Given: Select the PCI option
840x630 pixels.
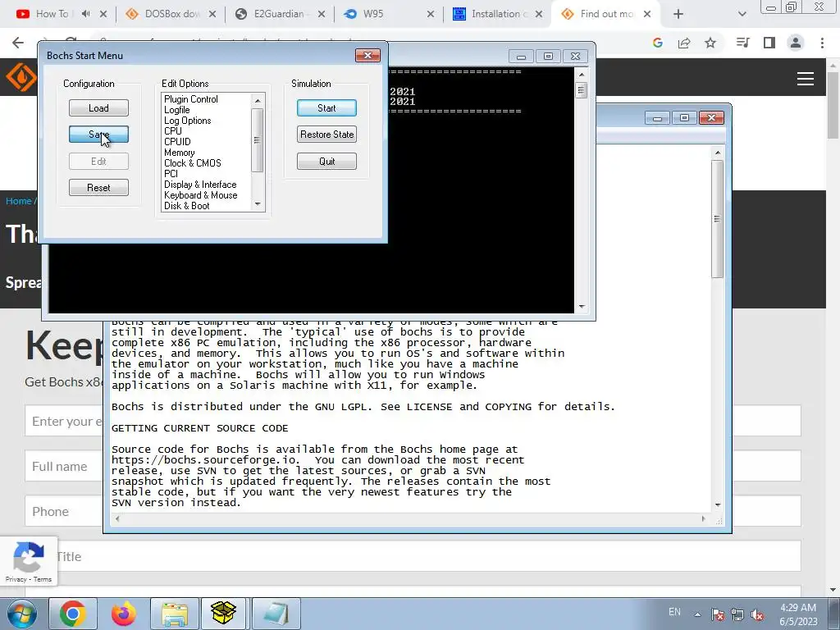Looking at the screenshot, I should (171, 174).
